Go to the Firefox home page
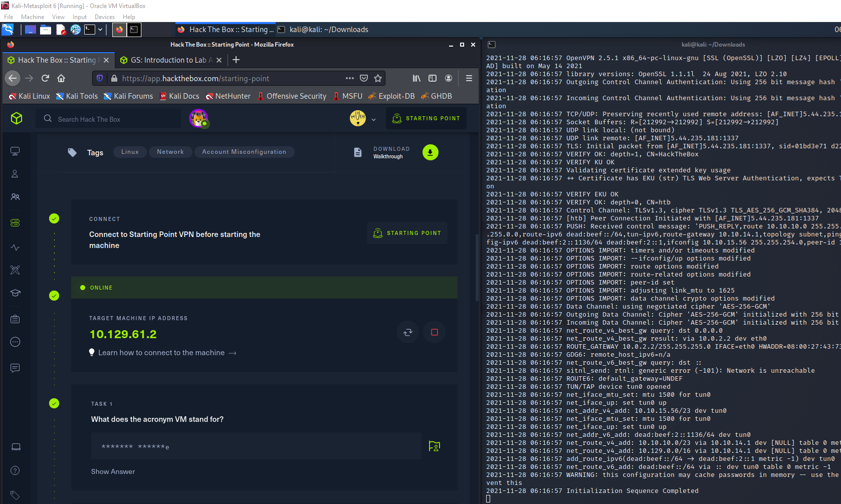The height and width of the screenshot is (504, 841). click(x=61, y=78)
